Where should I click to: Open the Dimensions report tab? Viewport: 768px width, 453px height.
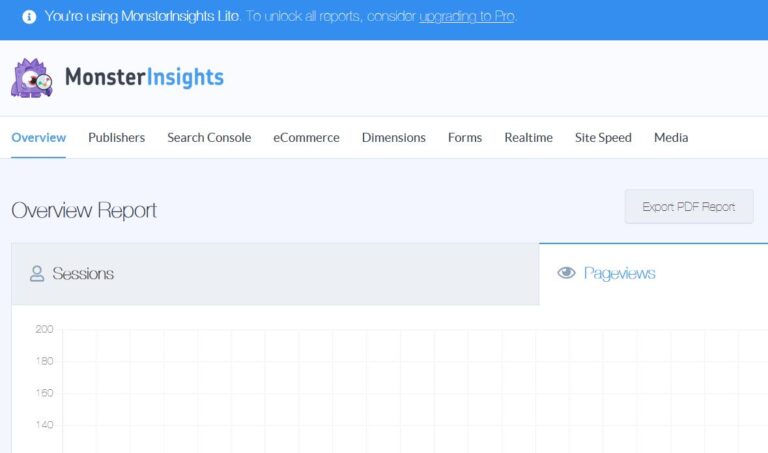click(x=393, y=138)
